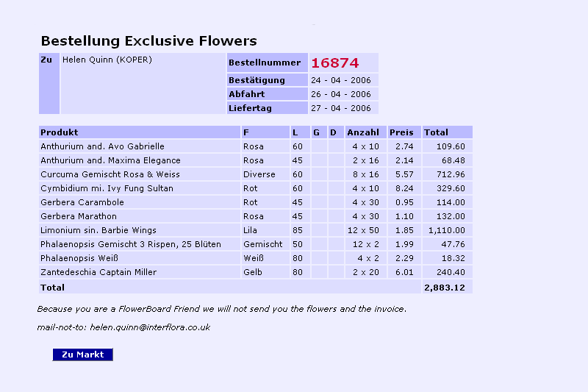Image resolution: width=588 pixels, height=392 pixels.
Task: Select the Phalaenopsis Weiß product name
Action: (x=79, y=258)
